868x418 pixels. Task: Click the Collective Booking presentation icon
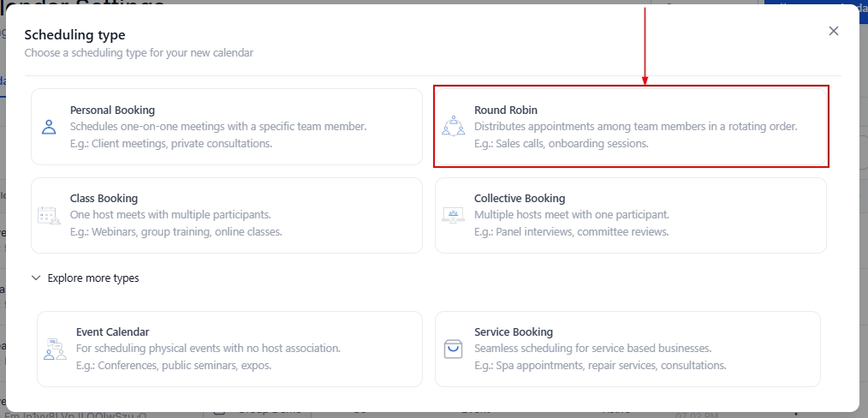[453, 216]
